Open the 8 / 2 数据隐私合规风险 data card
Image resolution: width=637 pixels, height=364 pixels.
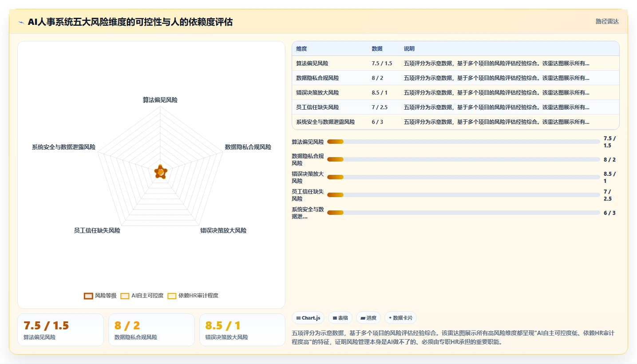click(151, 330)
